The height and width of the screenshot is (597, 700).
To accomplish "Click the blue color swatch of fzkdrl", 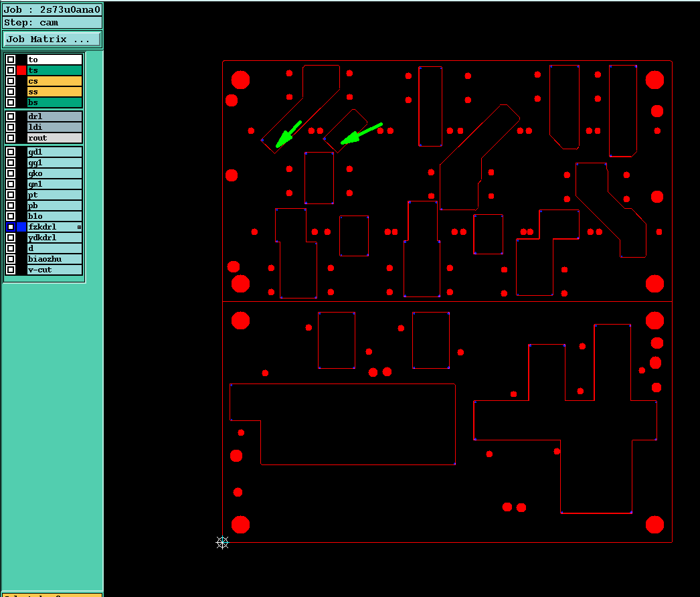I will pos(21,227).
